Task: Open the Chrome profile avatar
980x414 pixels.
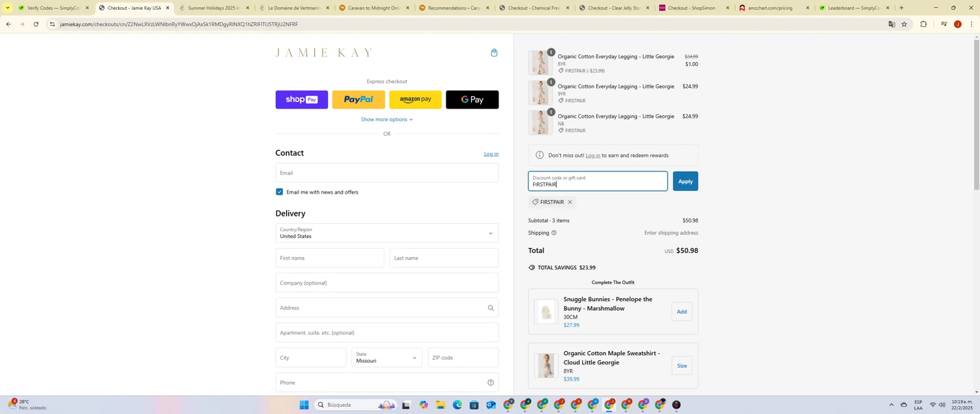Action: click(x=958, y=24)
